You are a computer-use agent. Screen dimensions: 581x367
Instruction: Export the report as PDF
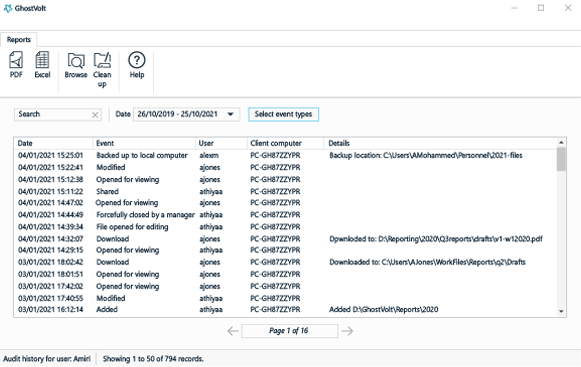(x=16, y=65)
